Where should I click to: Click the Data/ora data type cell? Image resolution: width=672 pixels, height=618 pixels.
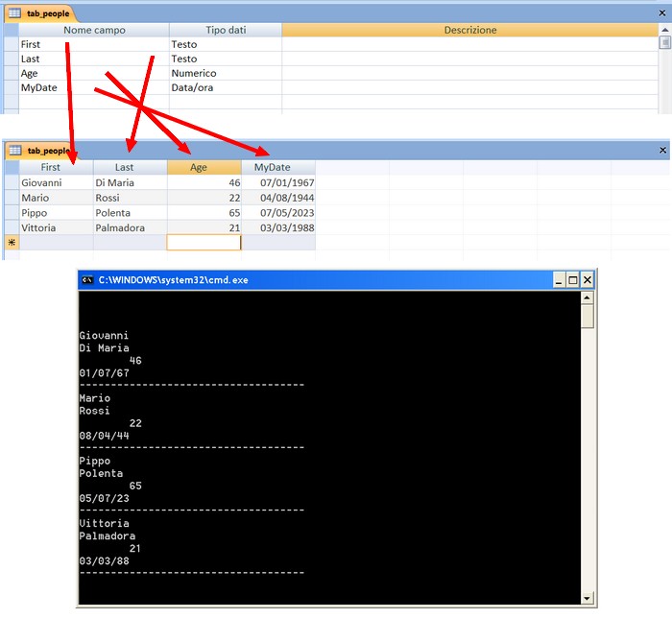click(x=226, y=87)
